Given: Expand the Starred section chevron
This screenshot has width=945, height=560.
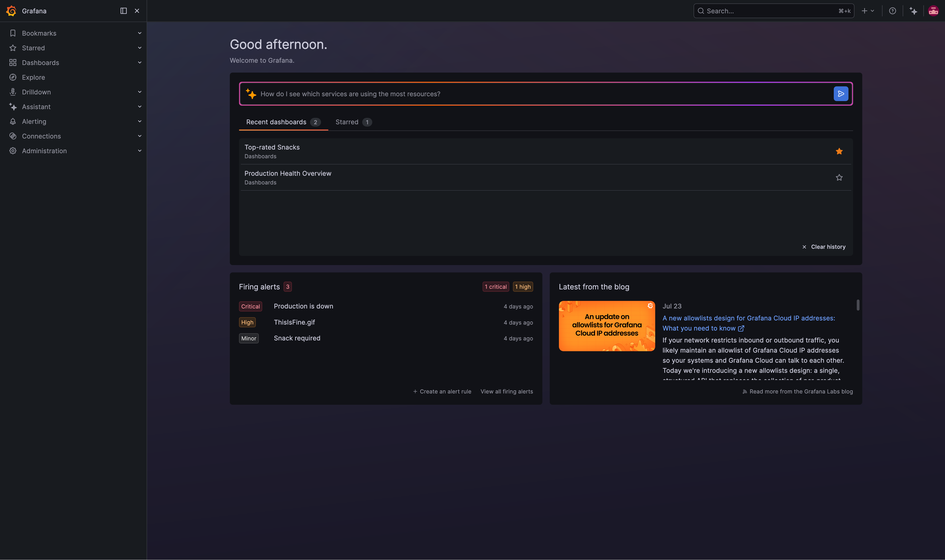Looking at the screenshot, I should click(140, 48).
